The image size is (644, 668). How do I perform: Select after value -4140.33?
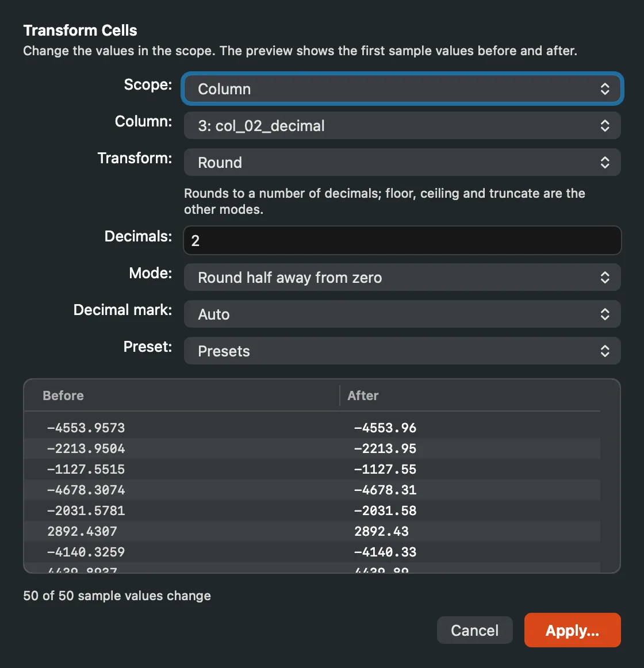pyautogui.click(x=385, y=552)
